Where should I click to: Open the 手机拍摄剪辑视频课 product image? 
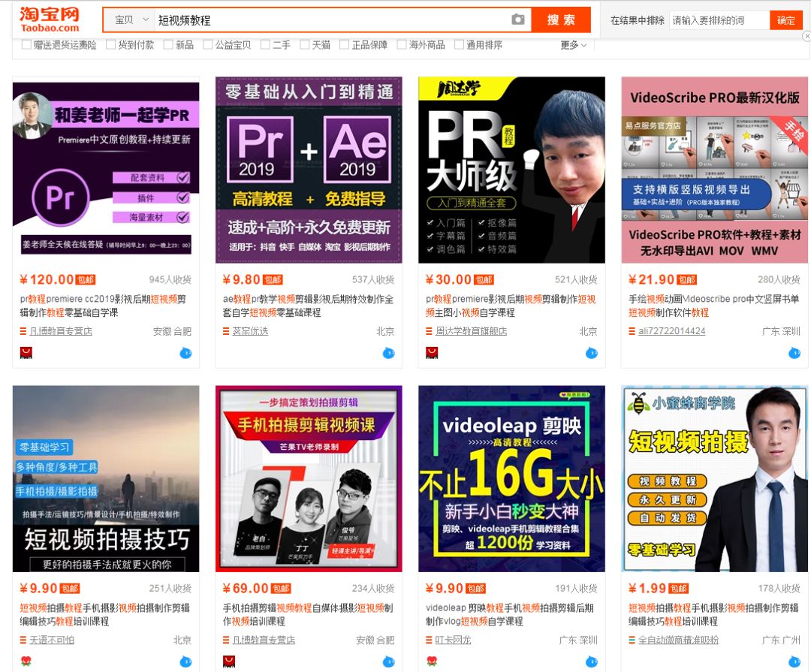coord(309,478)
